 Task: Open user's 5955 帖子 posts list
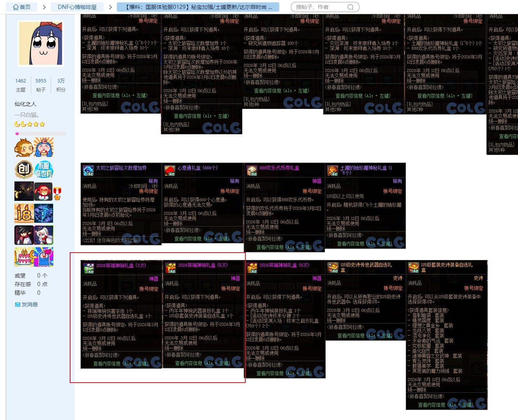pyautogui.click(x=41, y=85)
